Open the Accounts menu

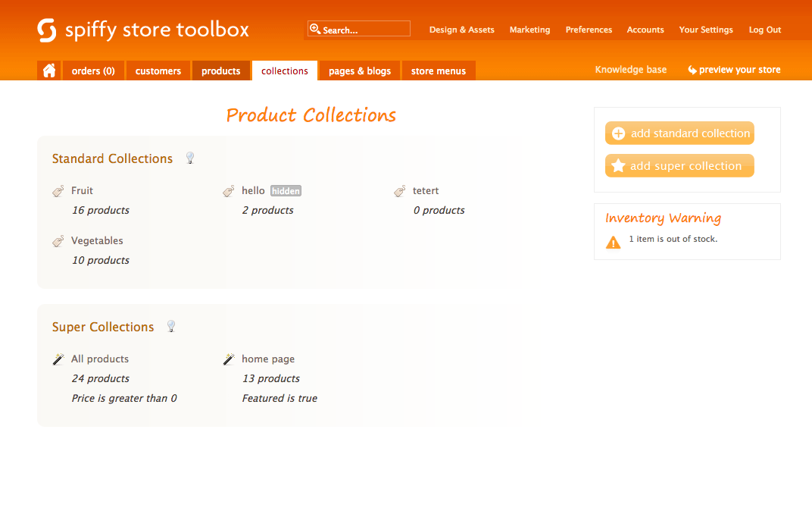coord(645,30)
